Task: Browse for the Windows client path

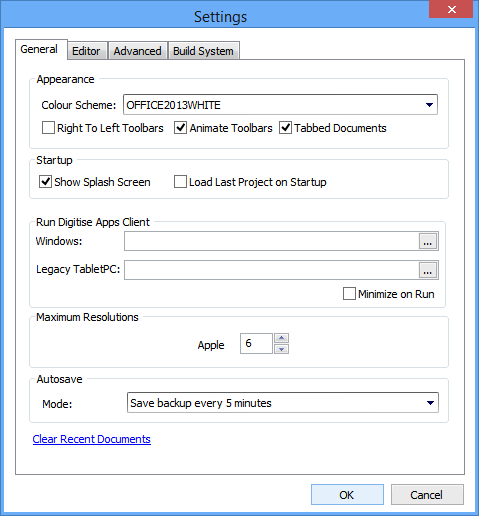Action: coord(428,241)
